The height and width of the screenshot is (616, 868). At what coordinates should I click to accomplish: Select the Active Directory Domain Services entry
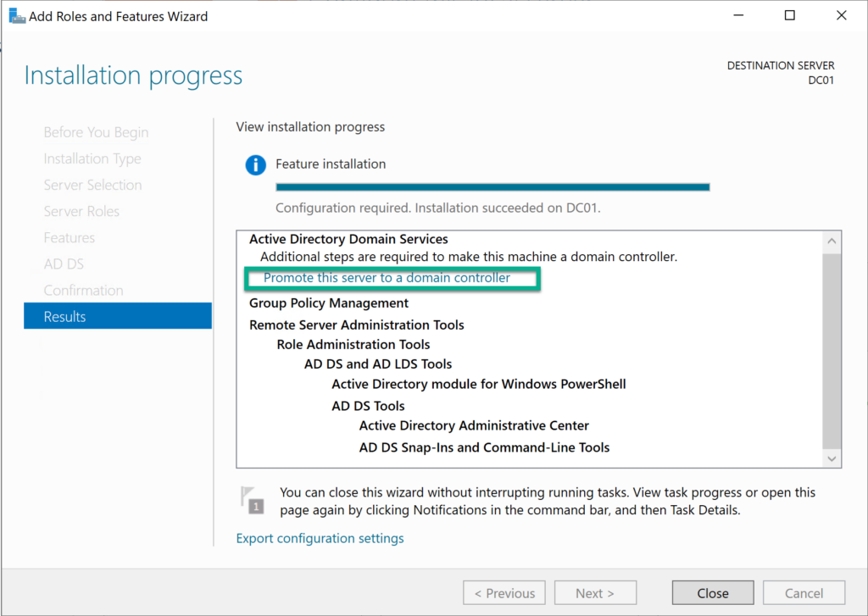pyautogui.click(x=348, y=239)
